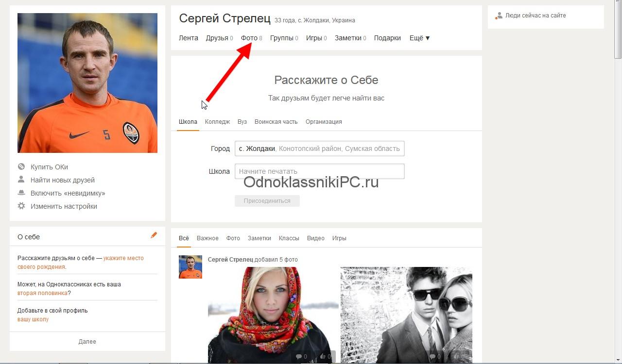
Task: Show the Важное feed filter
Action: (x=207, y=238)
